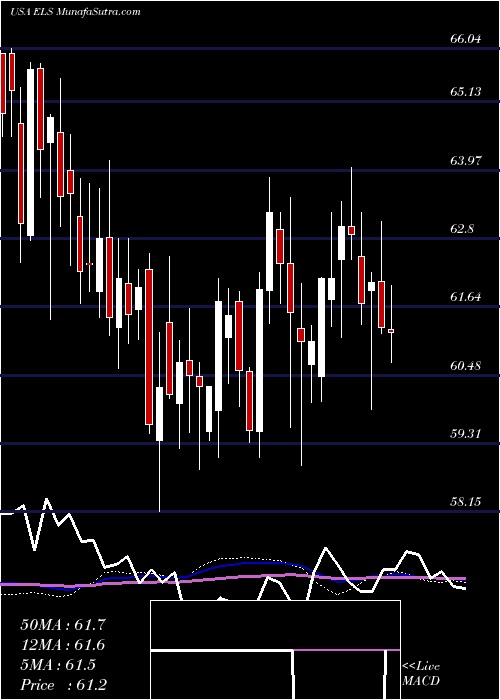This screenshot has width=500, height=700.
Task: Click the USA ELS MunafaSutra.com title text
Action: (75, 12)
